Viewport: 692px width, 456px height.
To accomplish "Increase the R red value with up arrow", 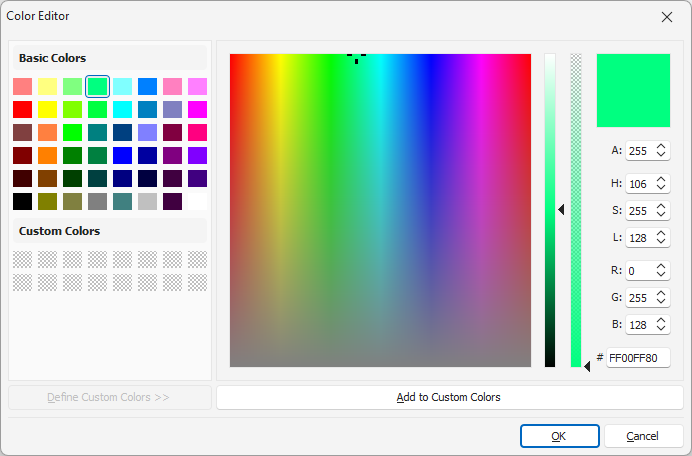I will pyautogui.click(x=661, y=266).
